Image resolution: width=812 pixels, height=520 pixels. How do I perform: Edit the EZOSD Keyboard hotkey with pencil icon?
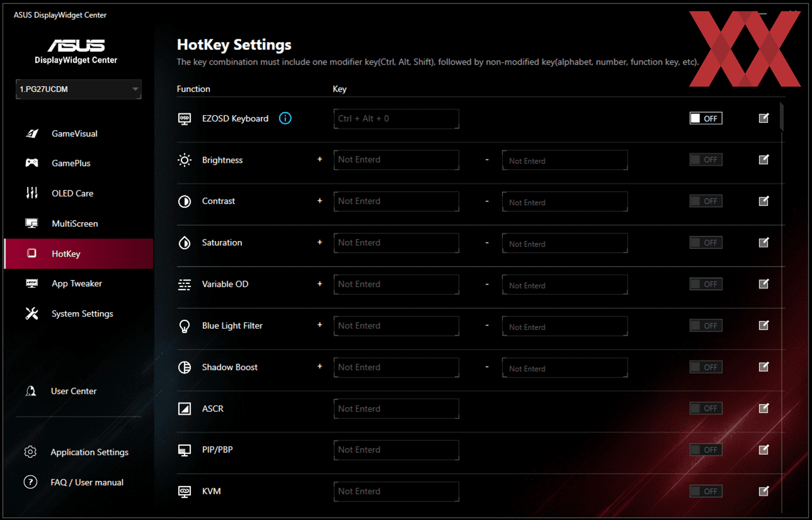(x=763, y=118)
